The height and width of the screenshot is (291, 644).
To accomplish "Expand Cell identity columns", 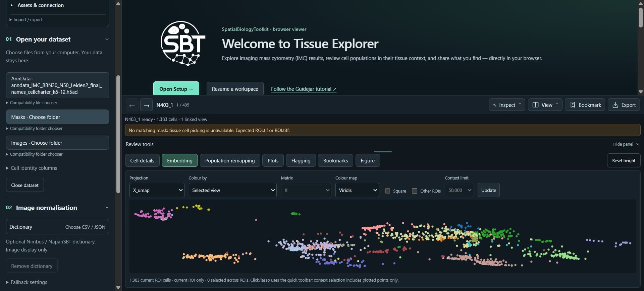I will (32, 168).
